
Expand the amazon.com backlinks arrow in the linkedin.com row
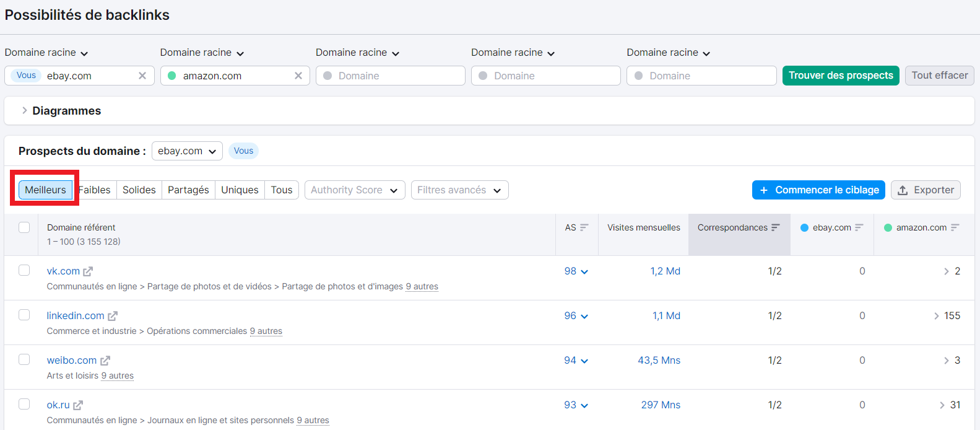(x=936, y=316)
